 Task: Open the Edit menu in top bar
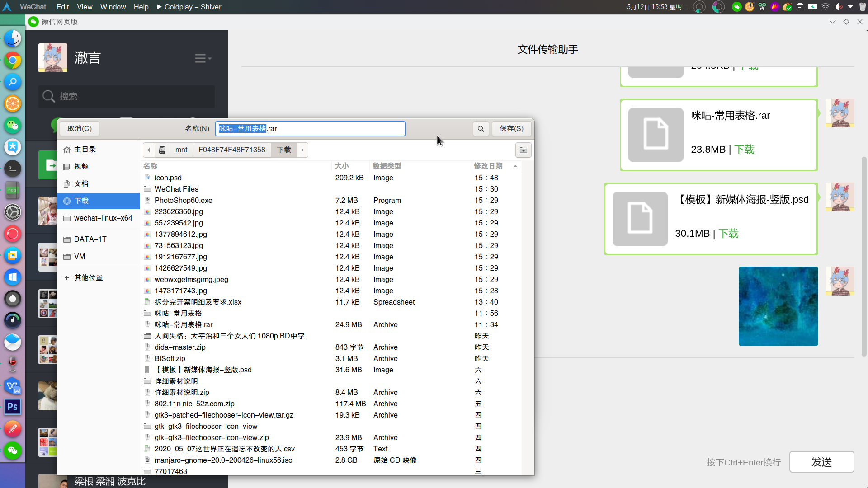(62, 7)
